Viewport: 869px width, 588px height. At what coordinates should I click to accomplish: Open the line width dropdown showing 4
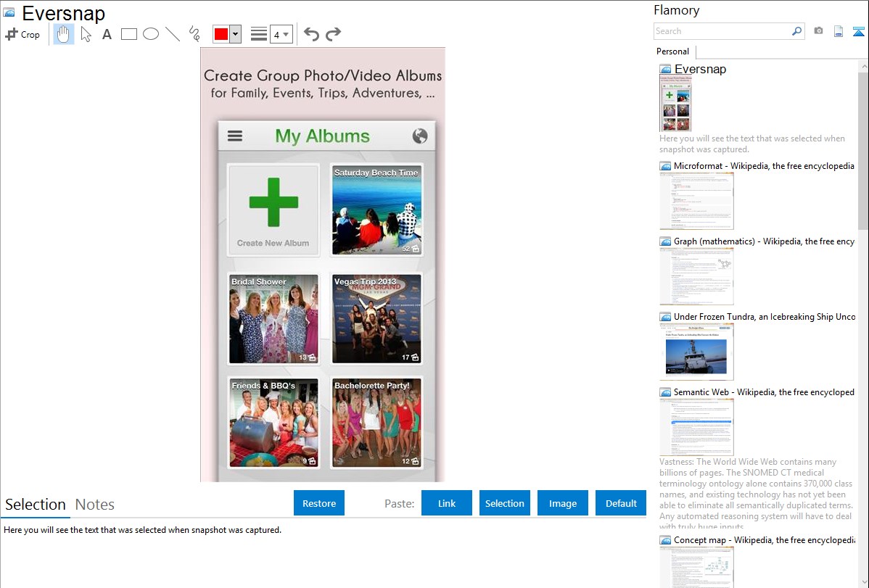click(281, 34)
